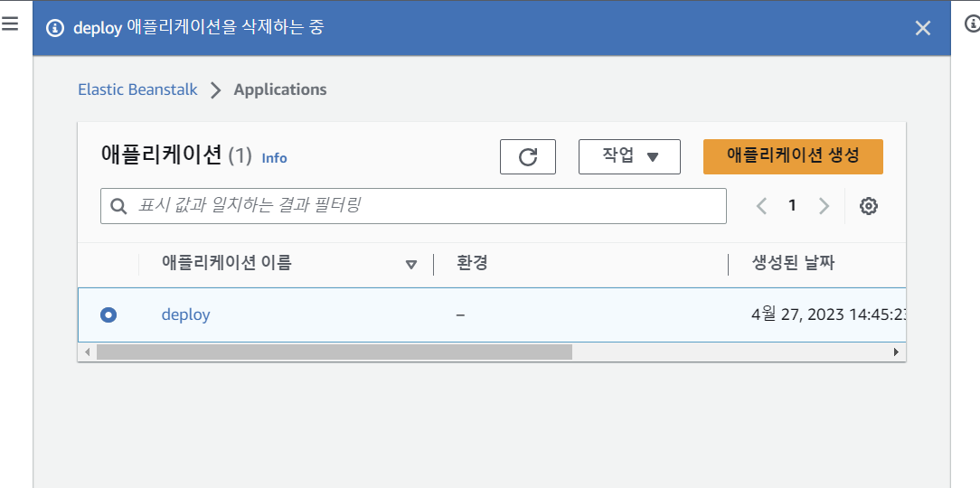Go to previous page arrow

pyautogui.click(x=761, y=206)
